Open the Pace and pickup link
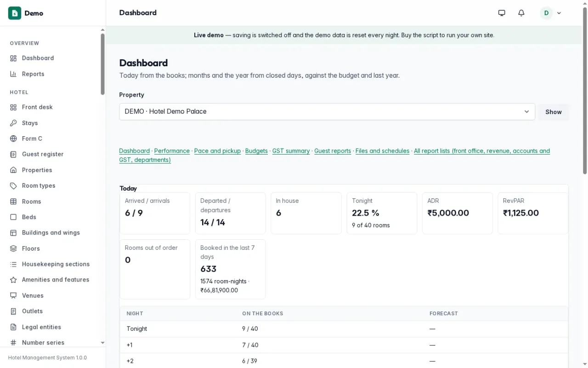This screenshot has height=368, width=588. click(x=217, y=151)
